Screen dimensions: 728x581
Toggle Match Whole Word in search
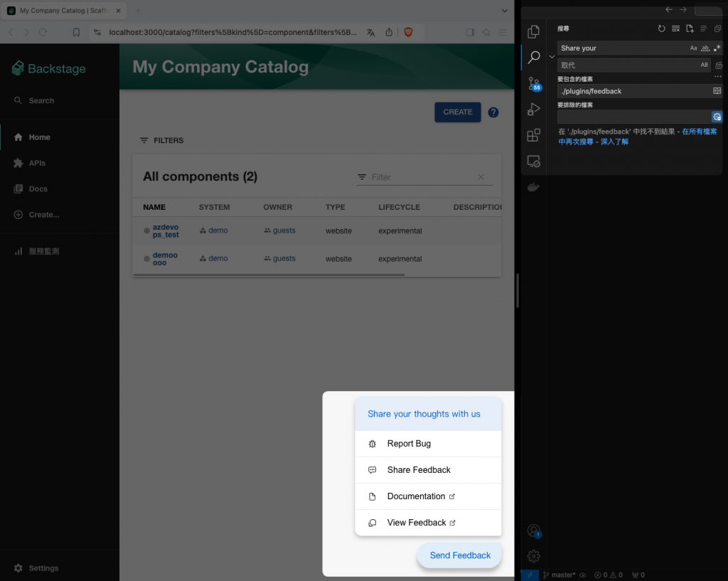click(705, 48)
